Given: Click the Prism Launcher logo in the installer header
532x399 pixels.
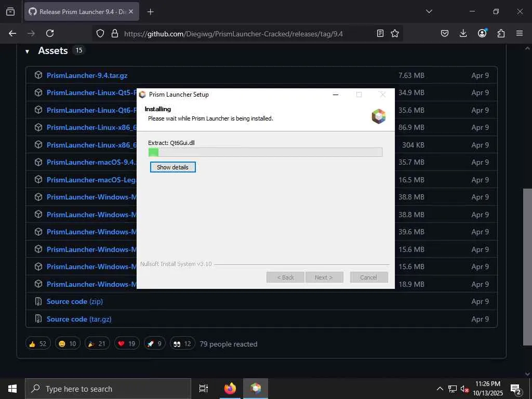Looking at the screenshot, I should pos(379,116).
